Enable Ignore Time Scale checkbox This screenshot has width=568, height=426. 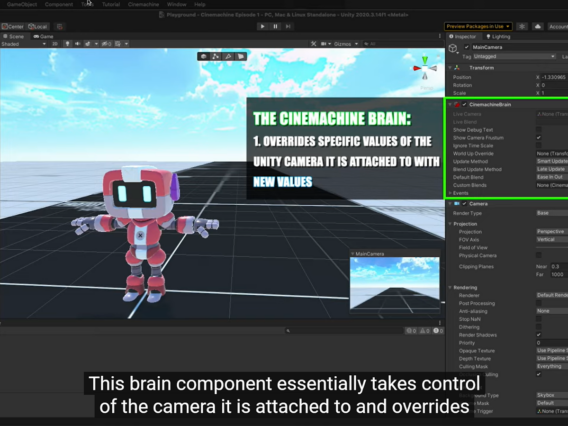(539, 146)
